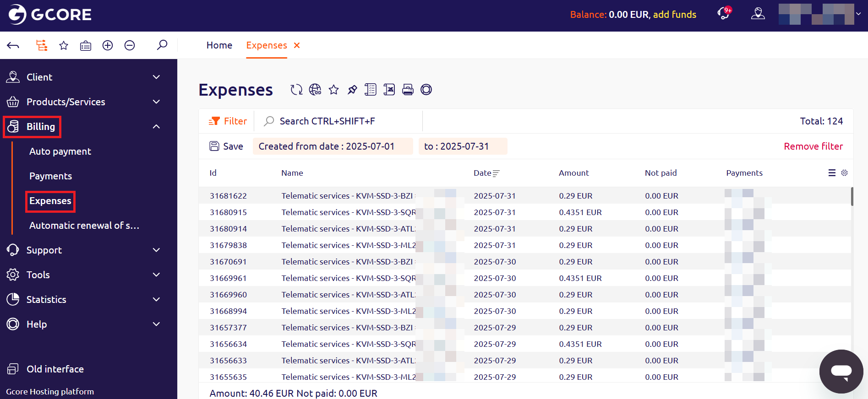Image resolution: width=868 pixels, height=399 pixels.
Task: Click the Name column header
Action: tap(292, 173)
